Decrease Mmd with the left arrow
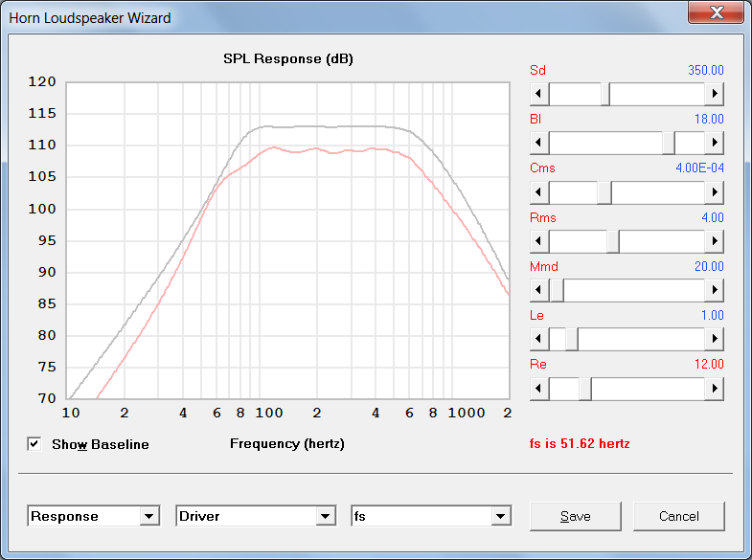Screen dimensions: 752x560 [x=539, y=290]
